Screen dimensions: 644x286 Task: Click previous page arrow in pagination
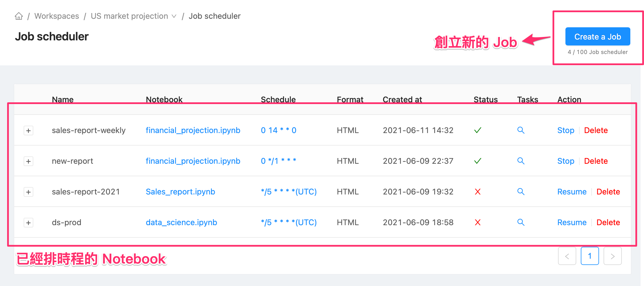[x=567, y=256]
